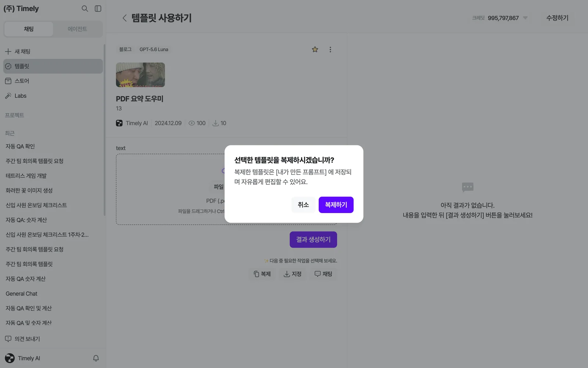Open 스토어 in the sidebar

pyautogui.click(x=53, y=81)
